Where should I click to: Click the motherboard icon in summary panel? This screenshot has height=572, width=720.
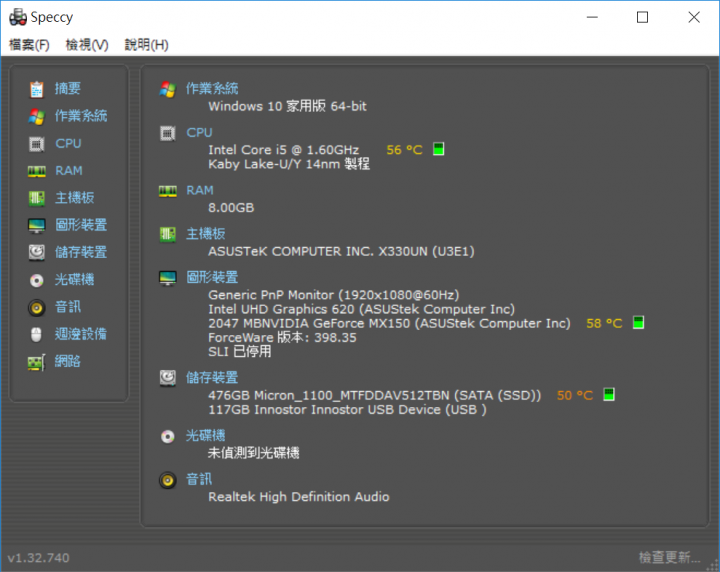point(168,235)
